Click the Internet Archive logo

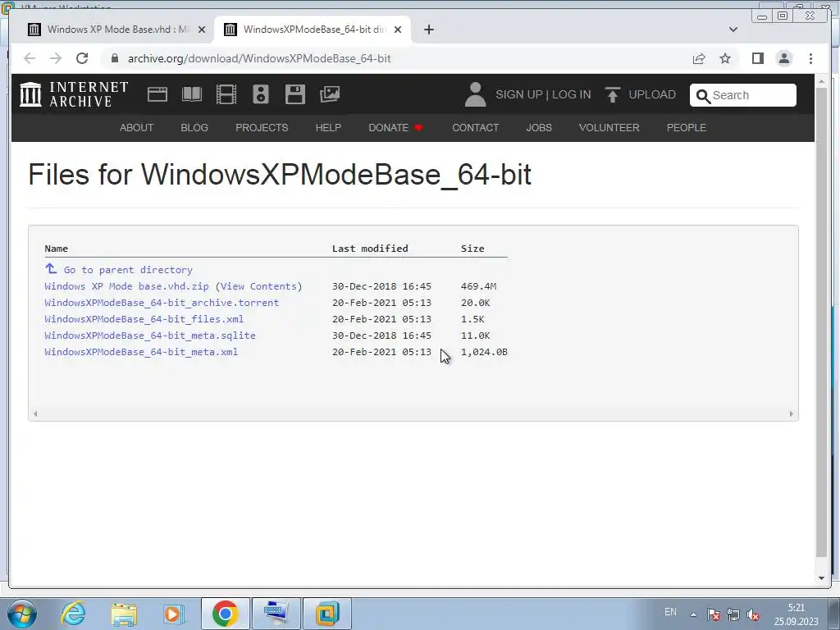click(x=74, y=94)
